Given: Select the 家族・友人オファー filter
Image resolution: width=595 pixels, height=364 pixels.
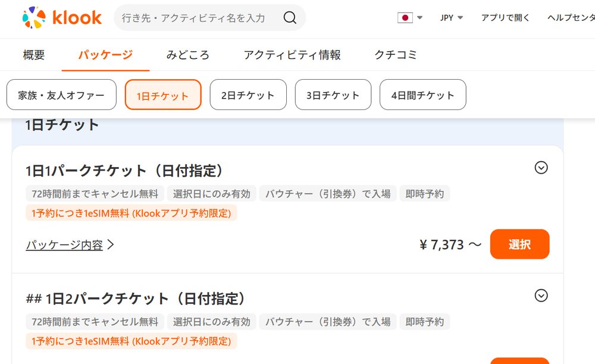Looking at the screenshot, I should 61,94.
